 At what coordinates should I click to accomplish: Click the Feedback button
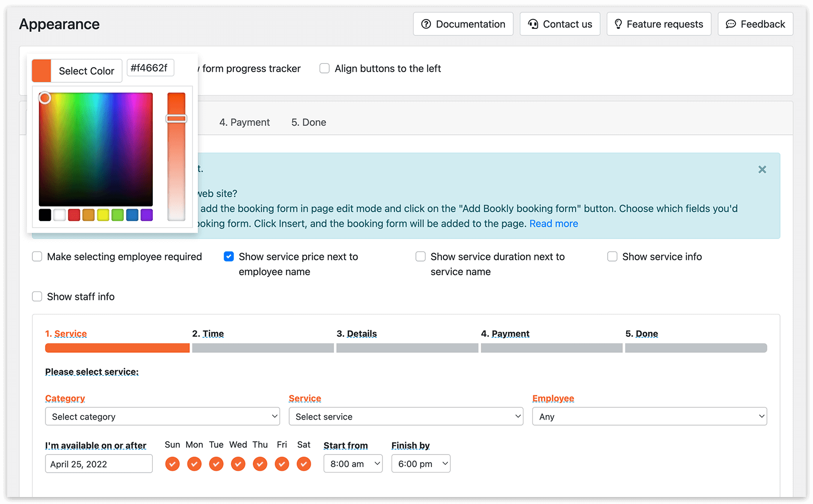(x=755, y=24)
